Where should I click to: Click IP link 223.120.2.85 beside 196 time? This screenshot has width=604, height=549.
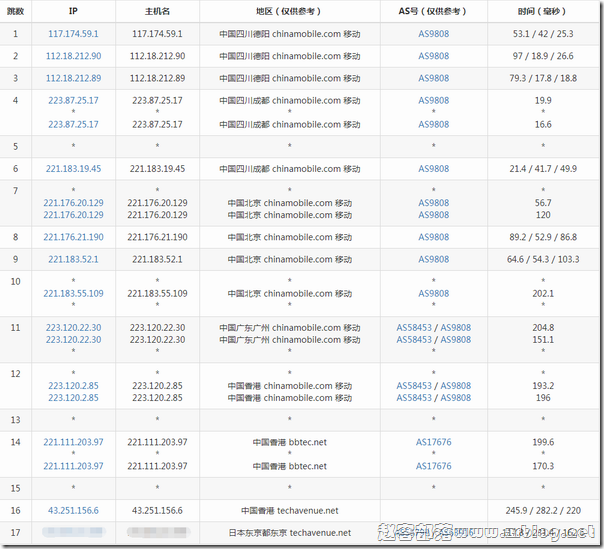click(x=73, y=398)
